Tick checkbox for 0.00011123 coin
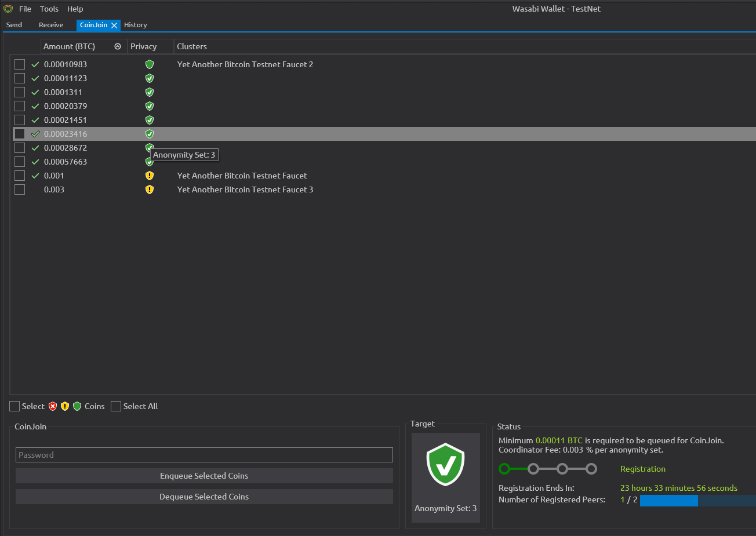This screenshot has height=536, width=756. (20, 78)
